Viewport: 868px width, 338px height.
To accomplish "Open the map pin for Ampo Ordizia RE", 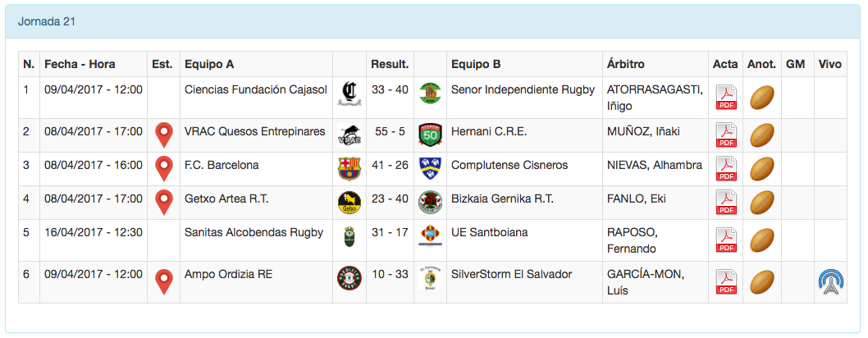I will 164,281.
